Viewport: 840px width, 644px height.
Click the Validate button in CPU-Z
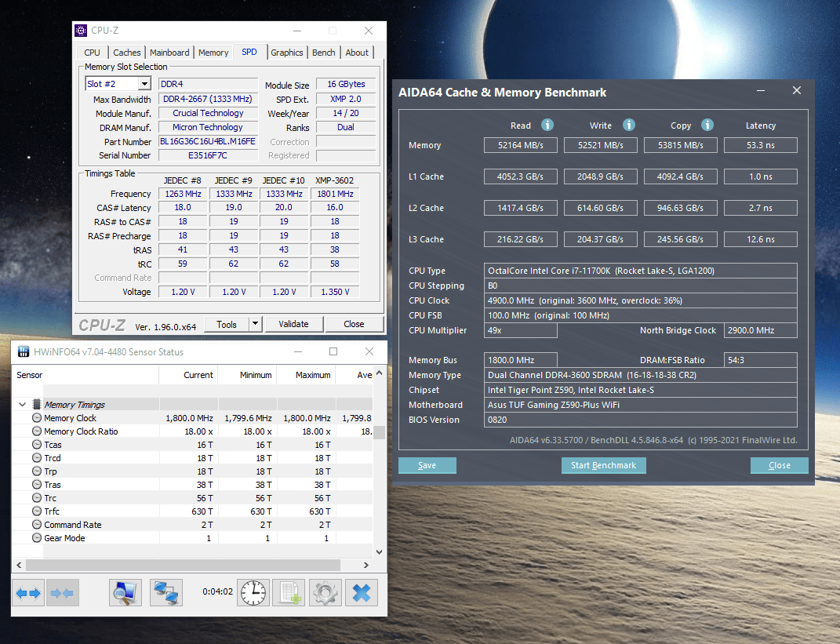pyautogui.click(x=293, y=324)
